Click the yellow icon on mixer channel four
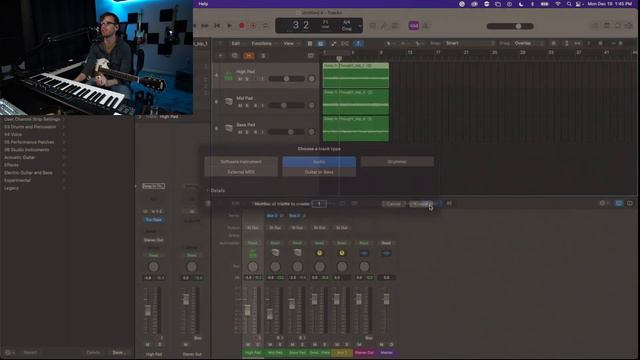 click(x=320, y=253)
